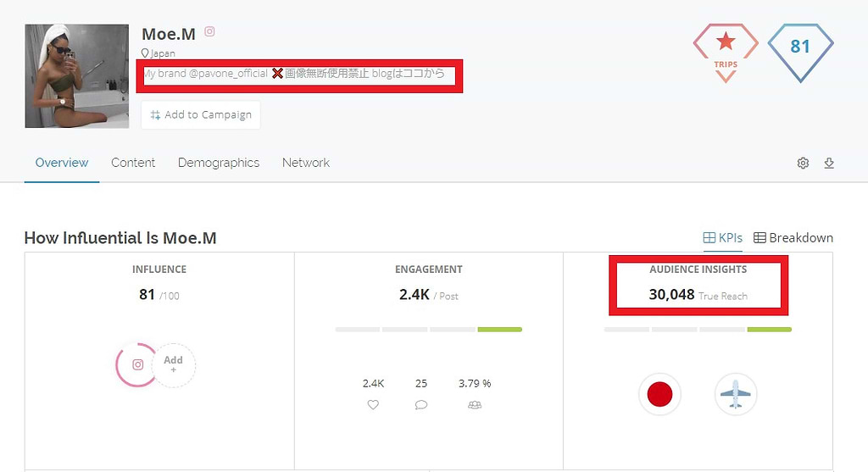This screenshot has width=868, height=472.
Task: Click the airplane travel interest icon
Action: pos(736,395)
